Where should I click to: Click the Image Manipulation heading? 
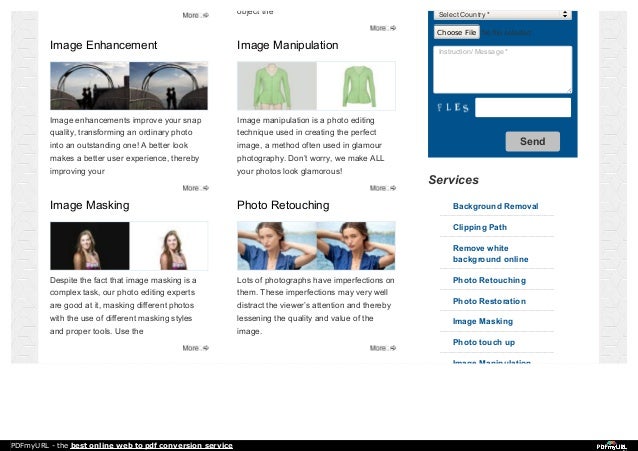click(287, 45)
